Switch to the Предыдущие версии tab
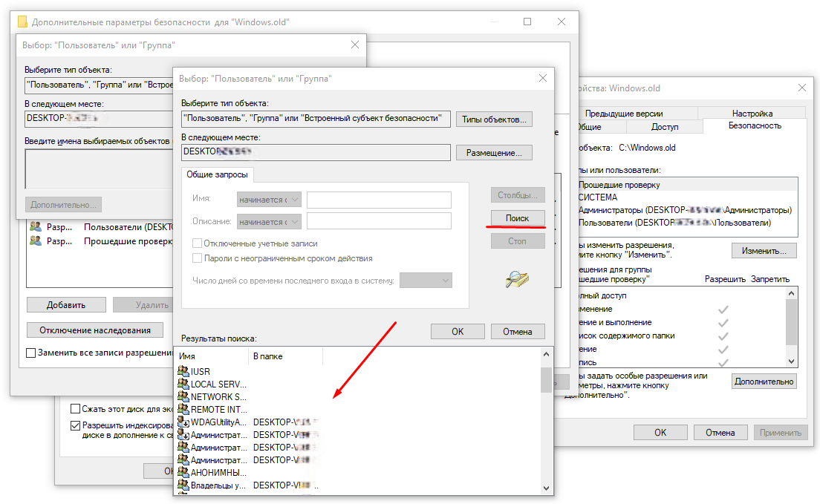Screen dimensions: 820x504 (623, 114)
